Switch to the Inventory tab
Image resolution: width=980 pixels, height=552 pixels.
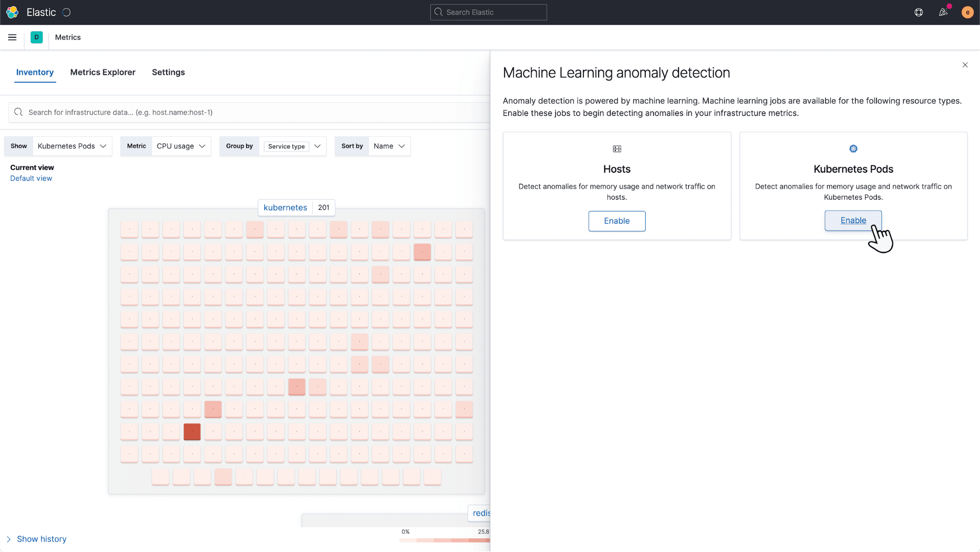coord(35,72)
